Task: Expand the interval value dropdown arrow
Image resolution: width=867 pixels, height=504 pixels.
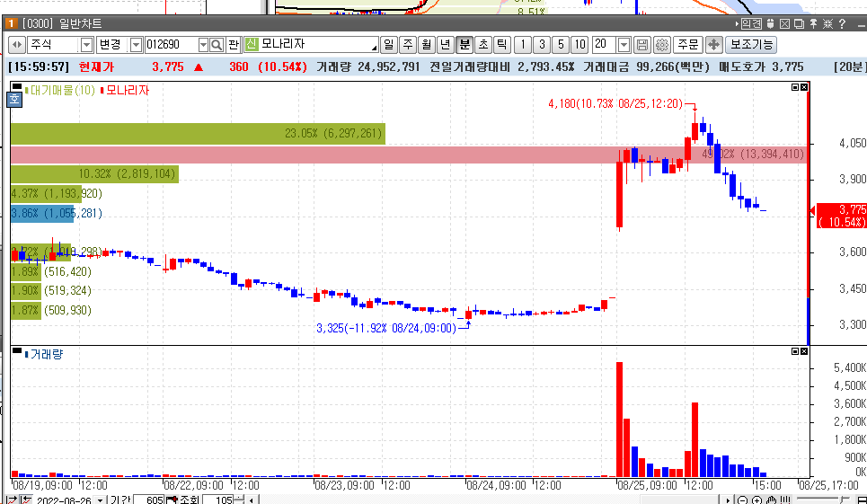Action: coord(624,45)
